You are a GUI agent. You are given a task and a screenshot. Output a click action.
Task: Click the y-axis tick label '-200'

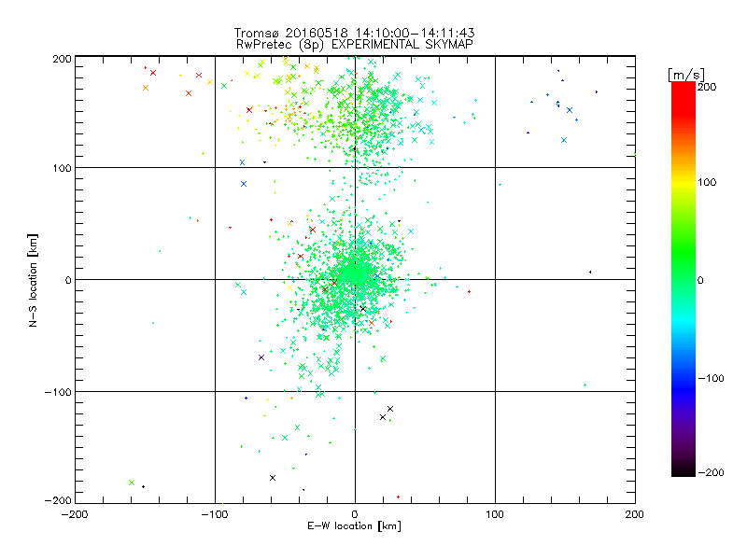[x=58, y=500]
